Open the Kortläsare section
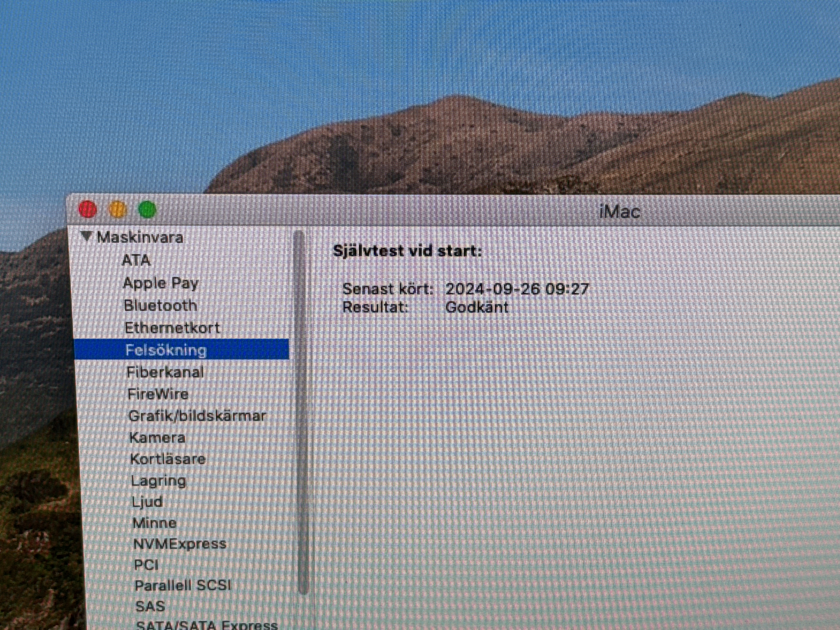 pyautogui.click(x=167, y=459)
